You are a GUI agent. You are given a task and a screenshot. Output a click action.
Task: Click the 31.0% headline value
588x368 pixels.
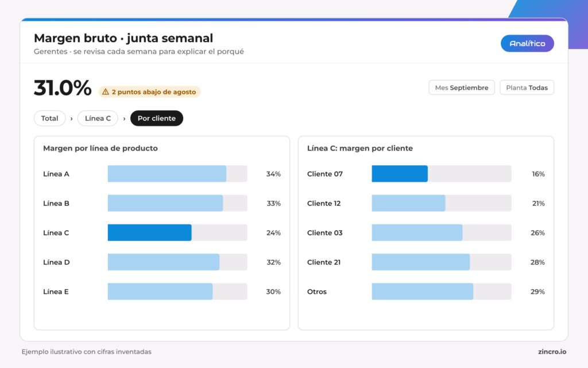point(63,88)
